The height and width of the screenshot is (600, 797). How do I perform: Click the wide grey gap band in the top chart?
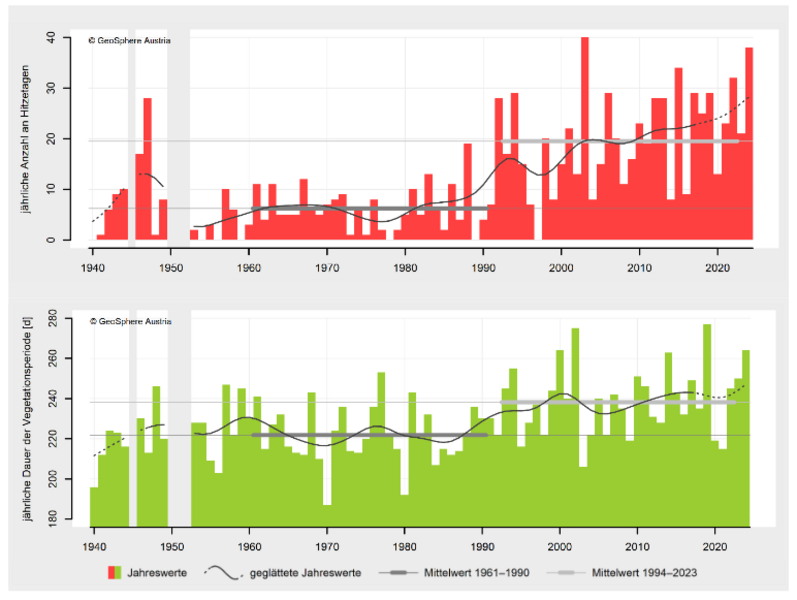pos(178,139)
